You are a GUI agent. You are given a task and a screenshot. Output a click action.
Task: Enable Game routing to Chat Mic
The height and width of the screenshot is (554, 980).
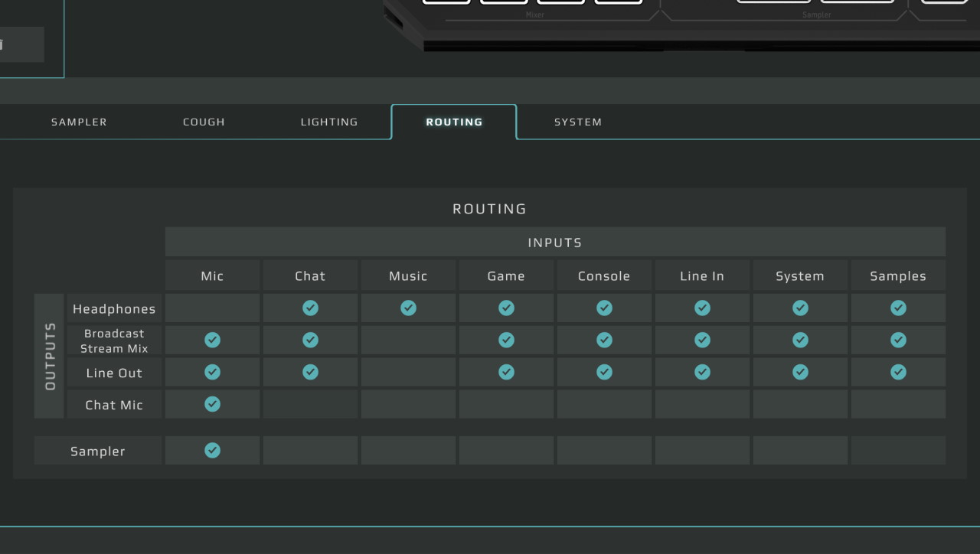point(506,404)
